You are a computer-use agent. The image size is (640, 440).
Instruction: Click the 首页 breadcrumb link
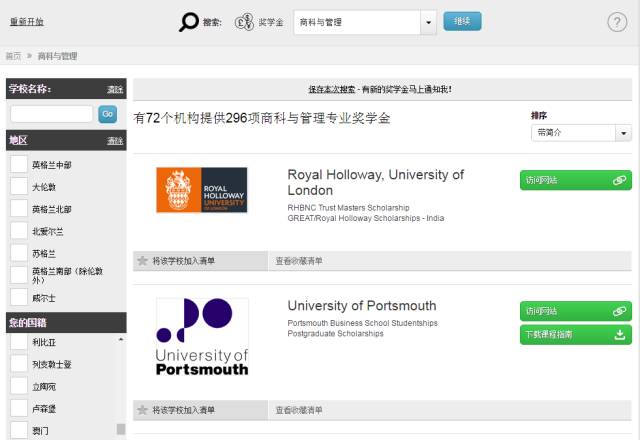(x=13, y=56)
